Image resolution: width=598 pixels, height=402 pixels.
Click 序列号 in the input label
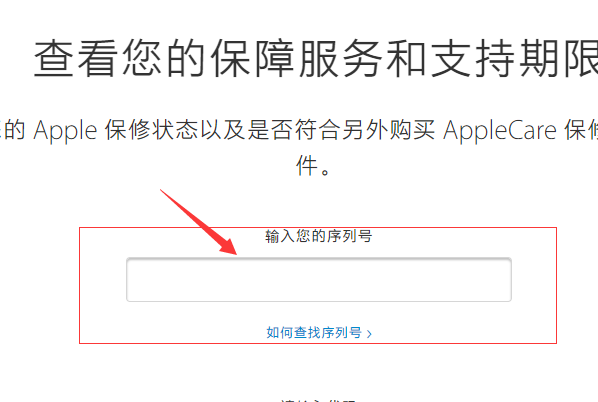[349, 236]
